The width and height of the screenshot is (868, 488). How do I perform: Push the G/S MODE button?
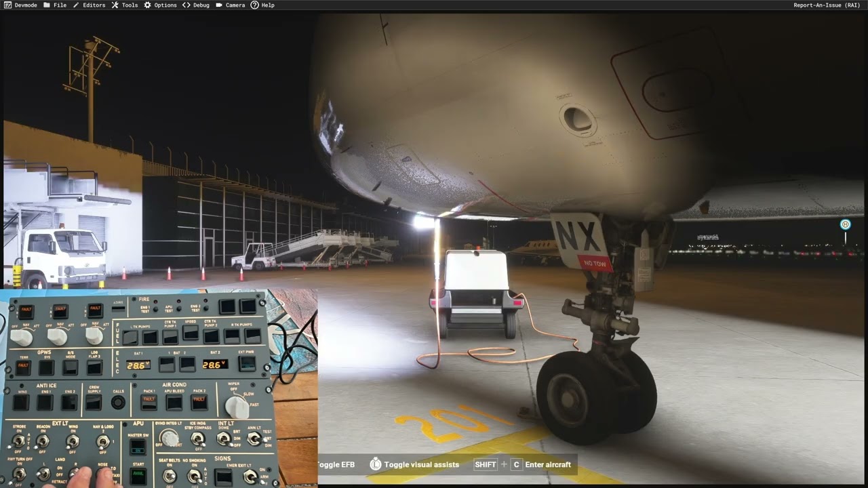[71, 367]
